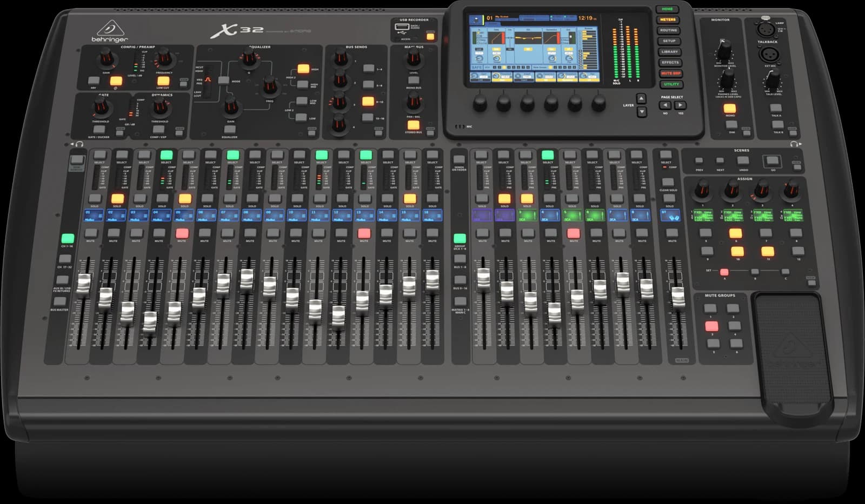Click the scenes UNDO button
This screenshot has height=504, width=865.
tap(743, 160)
